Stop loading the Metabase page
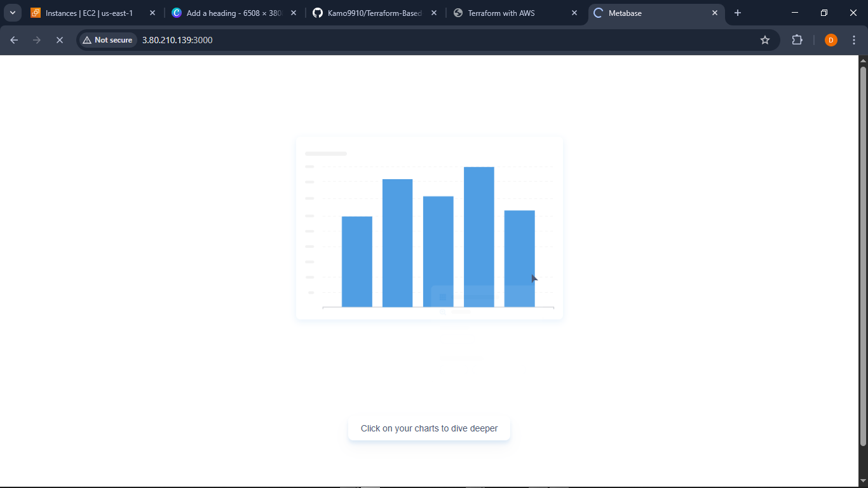 coord(59,40)
